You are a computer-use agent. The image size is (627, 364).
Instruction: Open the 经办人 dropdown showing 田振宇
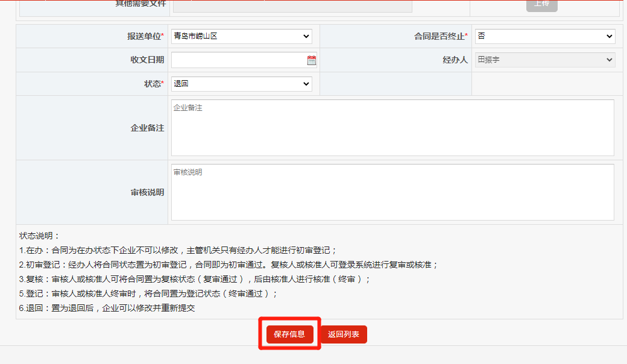(x=545, y=60)
